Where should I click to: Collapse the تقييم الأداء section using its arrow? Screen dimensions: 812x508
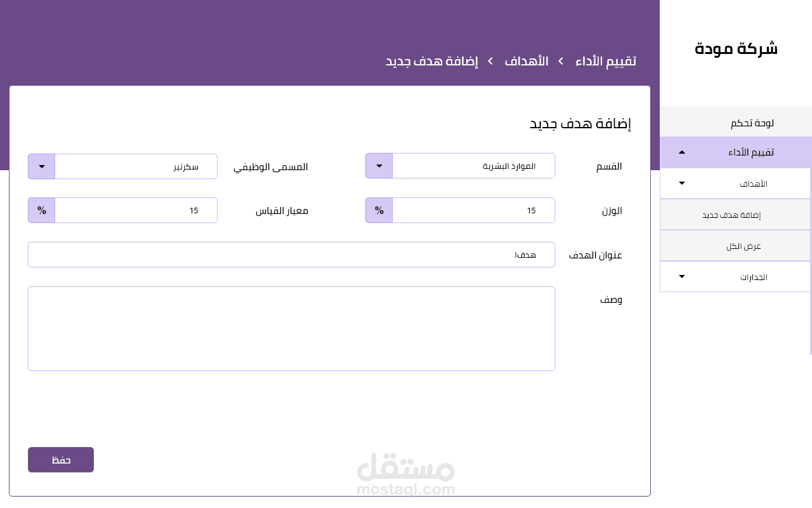click(682, 152)
